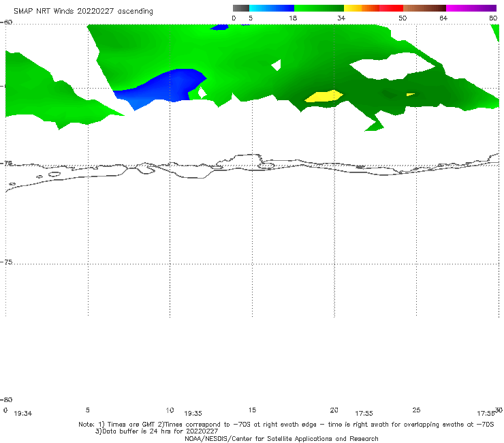The height and width of the screenshot is (443, 504).
Task: Click the note line starting "Note: 1) Times are GMT"
Action: pos(286,425)
